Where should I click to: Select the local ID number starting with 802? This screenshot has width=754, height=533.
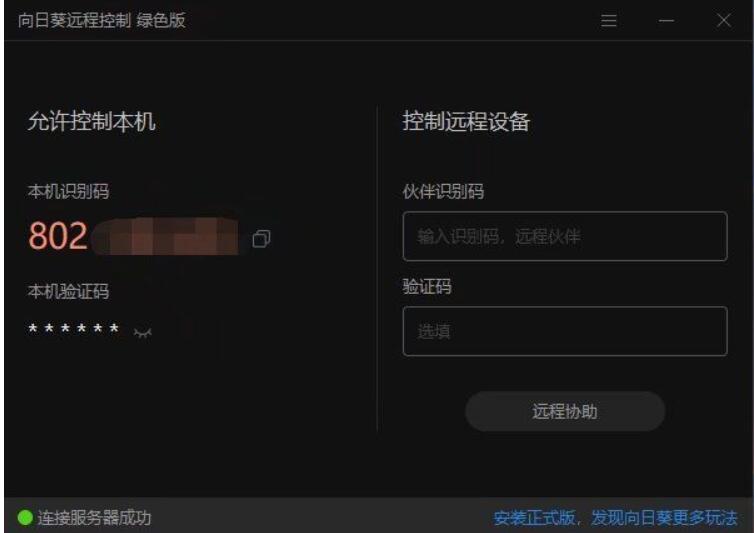133,236
